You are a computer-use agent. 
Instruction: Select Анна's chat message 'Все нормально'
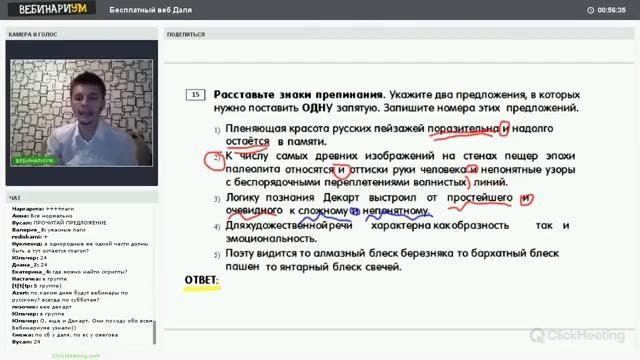pos(42,216)
